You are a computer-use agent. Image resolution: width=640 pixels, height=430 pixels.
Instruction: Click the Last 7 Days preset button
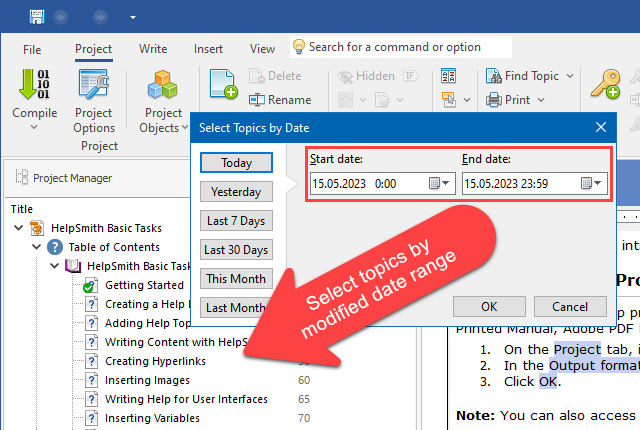coord(236,221)
